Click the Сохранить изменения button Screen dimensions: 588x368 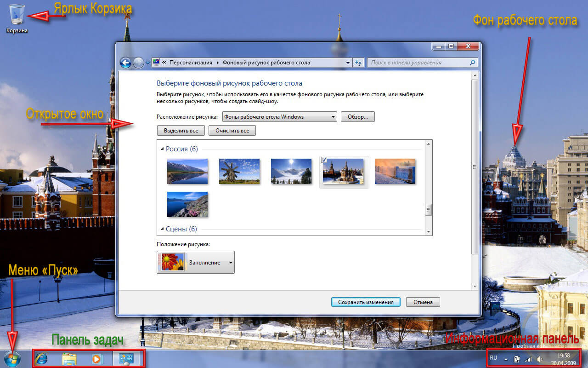[x=366, y=302]
